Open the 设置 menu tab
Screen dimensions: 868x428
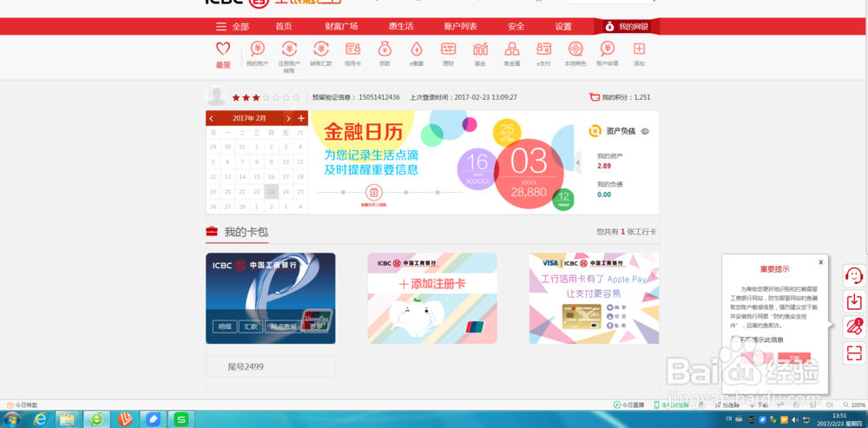(x=563, y=27)
